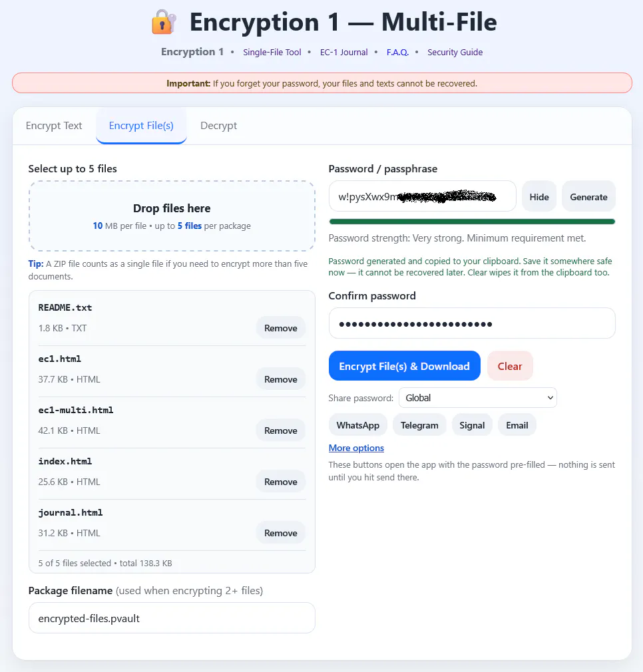Open the Single-File Tool link
Image resolution: width=643 pixels, height=672 pixels.
(x=272, y=53)
